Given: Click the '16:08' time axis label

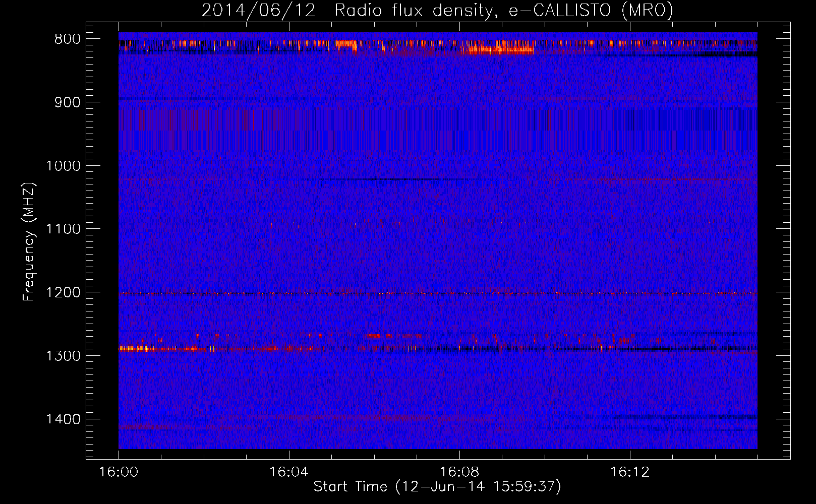Looking at the screenshot, I should click(x=459, y=472).
